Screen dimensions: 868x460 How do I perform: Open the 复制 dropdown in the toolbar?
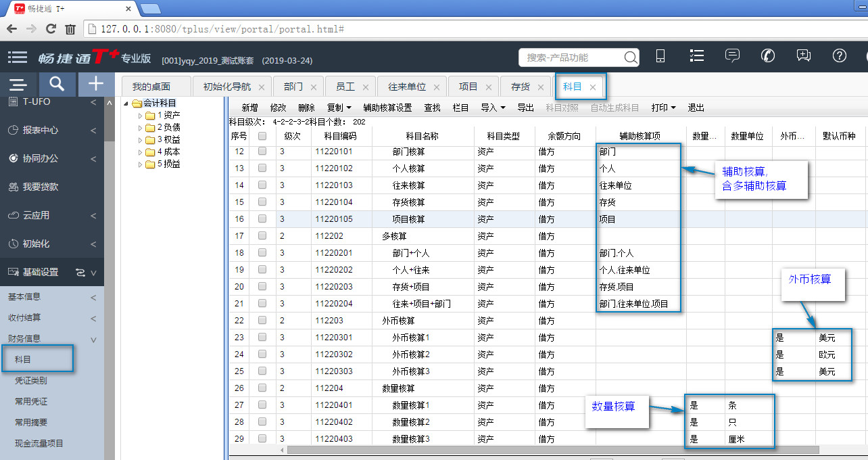tap(339, 108)
